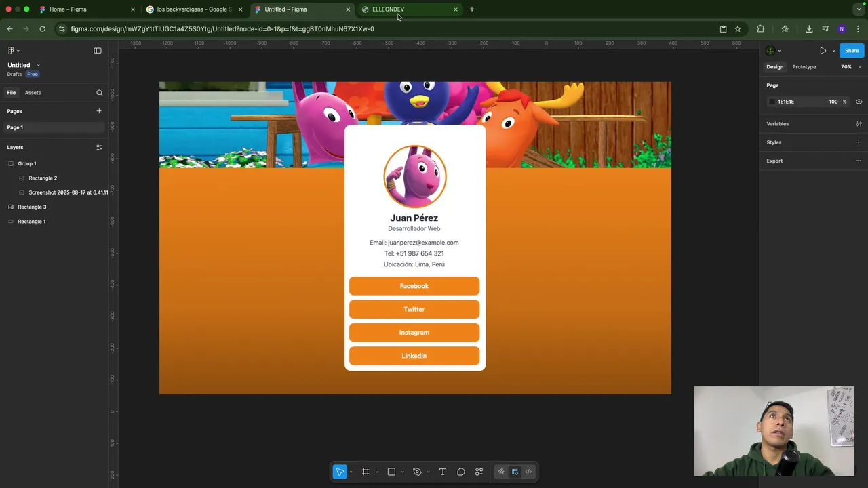Viewport: 868px width, 488px height.
Task: Select Page 1 in pages list
Action: (x=54, y=127)
